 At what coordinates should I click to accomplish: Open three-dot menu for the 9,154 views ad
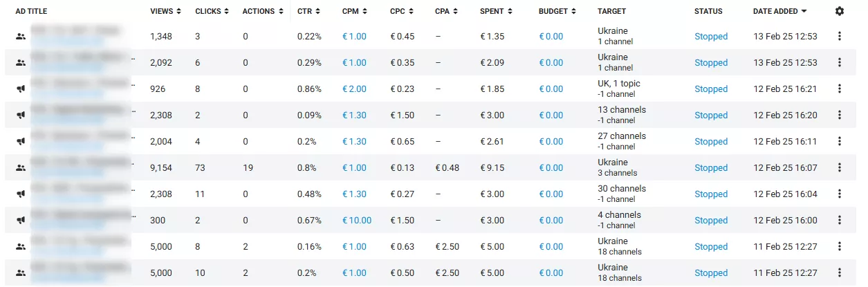pyautogui.click(x=840, y=167)
